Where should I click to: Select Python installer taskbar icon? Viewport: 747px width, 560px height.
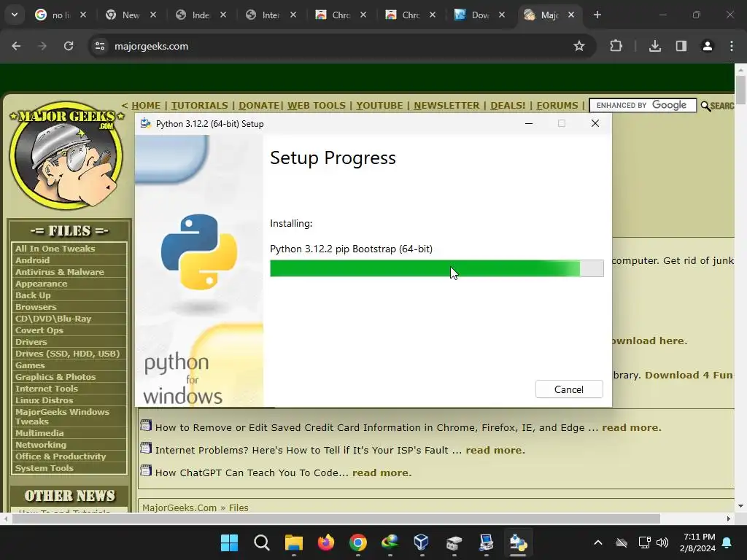pos(518,542)
